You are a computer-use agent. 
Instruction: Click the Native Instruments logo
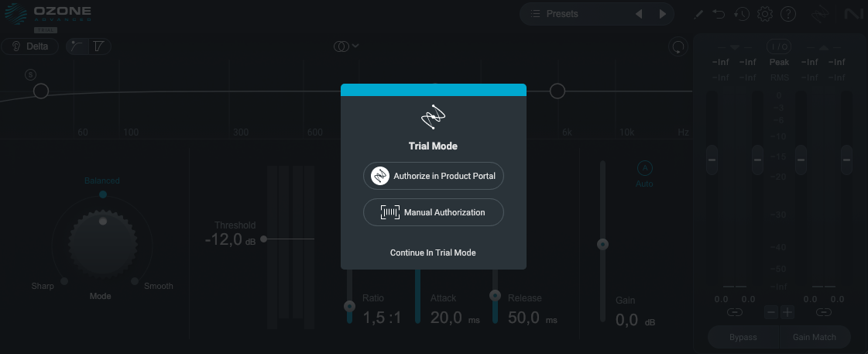(854, 14)
